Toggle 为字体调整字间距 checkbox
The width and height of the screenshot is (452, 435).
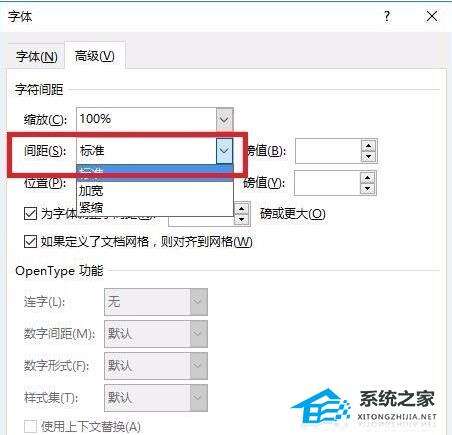pos(30,213)
